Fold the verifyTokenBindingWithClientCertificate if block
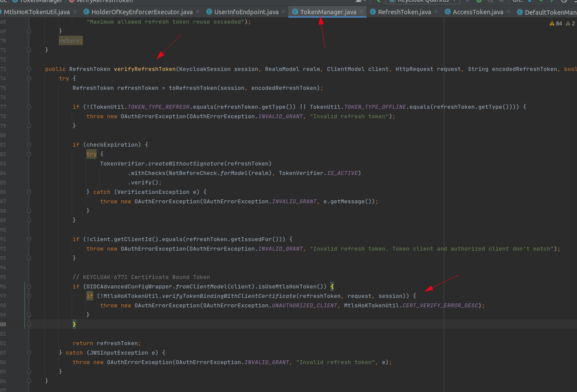Image resolution: width=577 pixels, height=392 pixels. point(29,296)
